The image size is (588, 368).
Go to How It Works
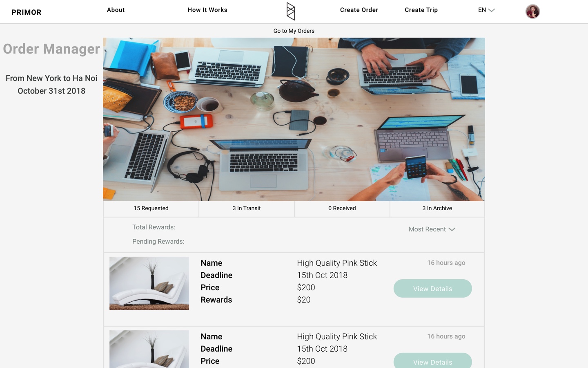click(x=207, y=10)
